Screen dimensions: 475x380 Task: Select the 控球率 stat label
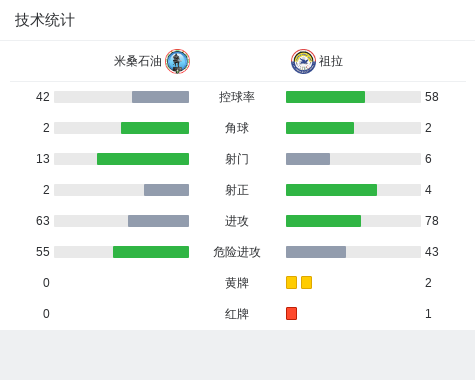click(x=237, y=97)
